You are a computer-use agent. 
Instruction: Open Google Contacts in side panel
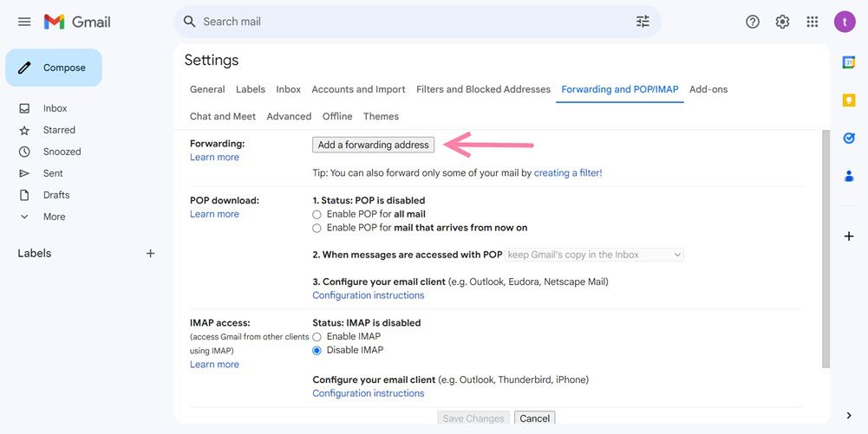click(x=849, y=176)
